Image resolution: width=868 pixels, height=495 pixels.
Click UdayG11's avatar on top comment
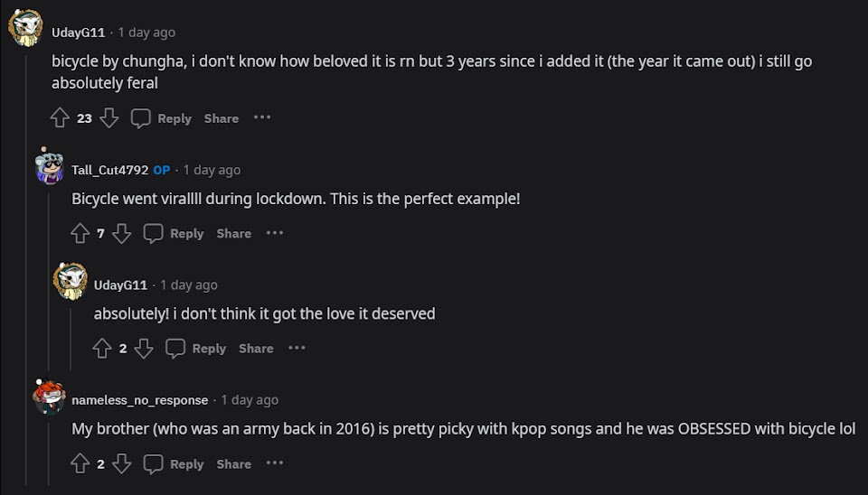click(25, 29)
